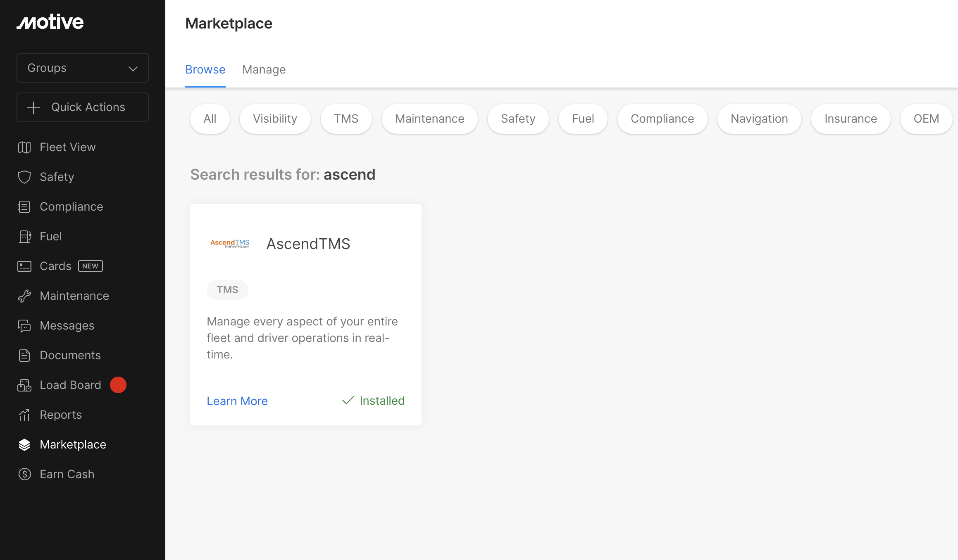Click the Compliance list icon
Viewport: 958px width, 560px height.
(x=24, y=207)
